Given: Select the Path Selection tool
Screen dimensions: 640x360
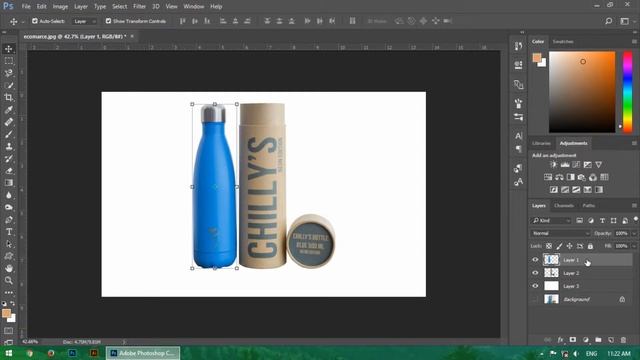Looking at the screenshot, I should click(9, 244).
